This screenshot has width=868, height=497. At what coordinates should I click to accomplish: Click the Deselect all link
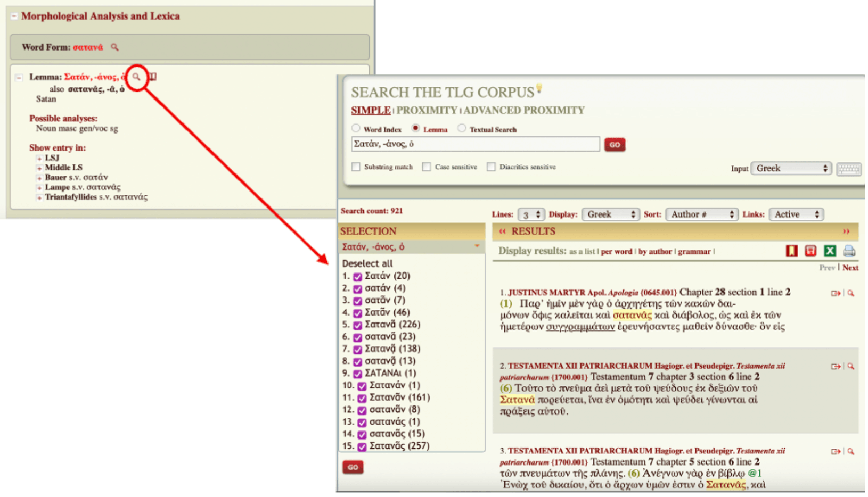[x=367, y=263]
